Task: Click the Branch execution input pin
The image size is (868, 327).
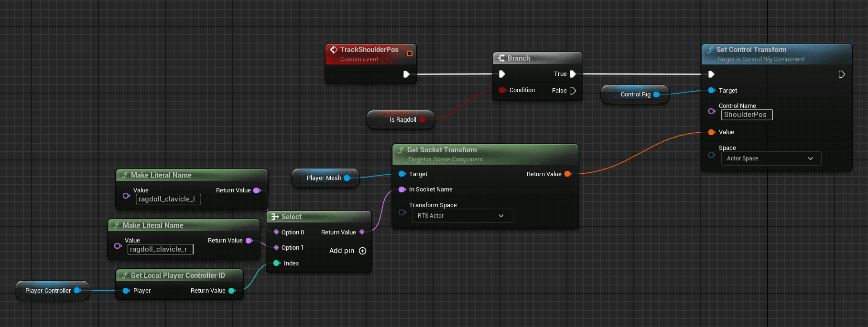Action: [x=502, y=74]
